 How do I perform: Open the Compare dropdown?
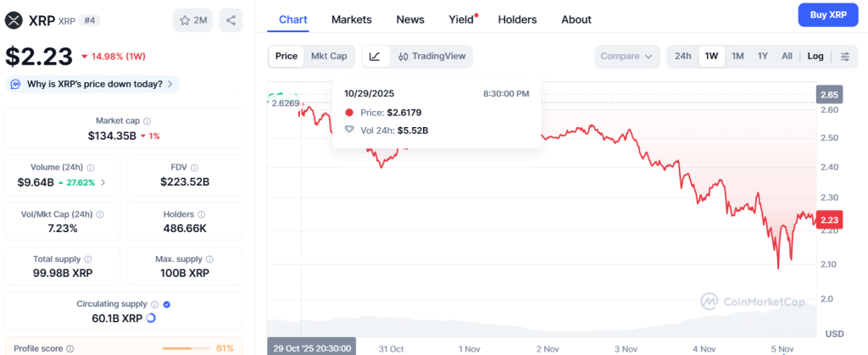point(626,56)
